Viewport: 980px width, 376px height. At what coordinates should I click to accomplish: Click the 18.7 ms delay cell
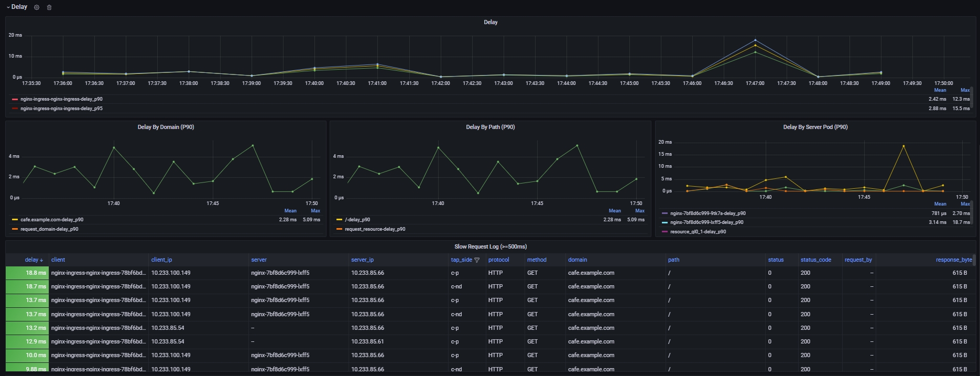(27, 287)
